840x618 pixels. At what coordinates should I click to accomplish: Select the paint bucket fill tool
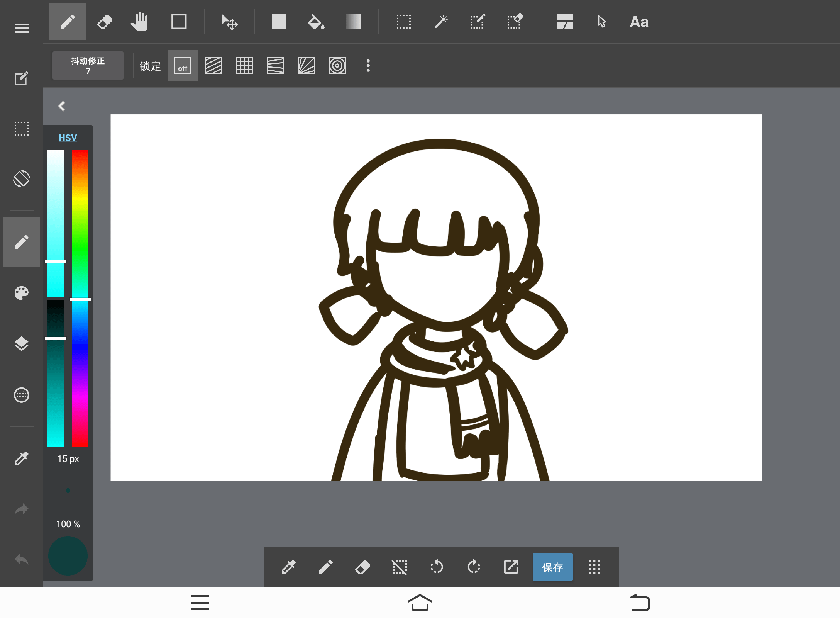click(316, 22)
